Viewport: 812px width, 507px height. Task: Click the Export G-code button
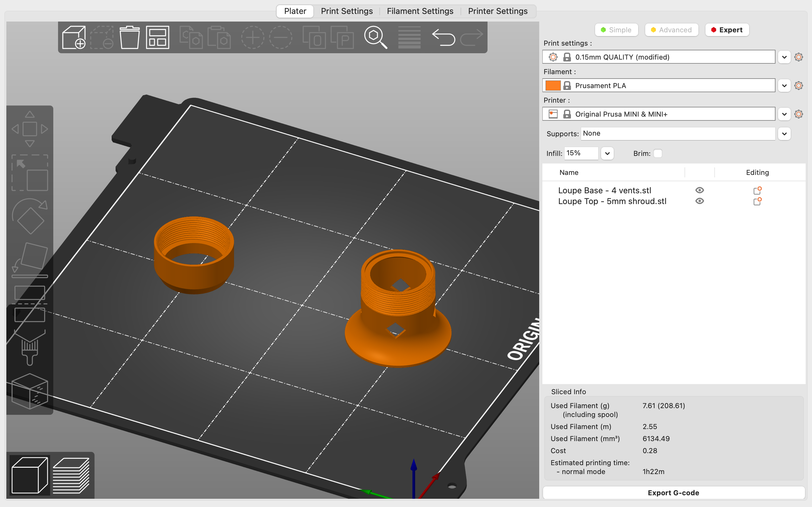point(674,492)
